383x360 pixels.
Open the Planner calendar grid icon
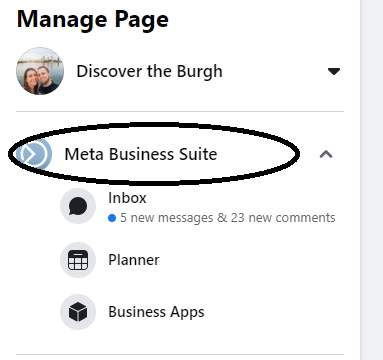coord(78,260)
